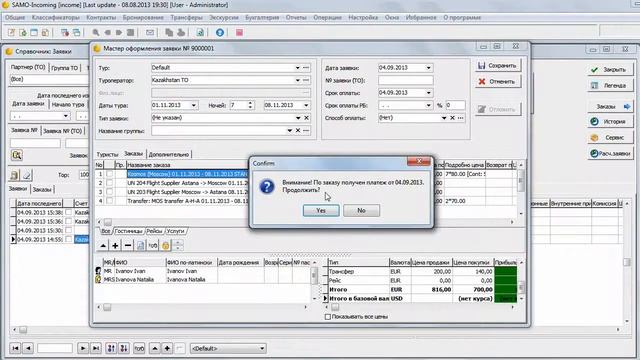Click the next record arrow in bottom bar
The width and height of the screenshot is (640, 360).
point(83,348)
